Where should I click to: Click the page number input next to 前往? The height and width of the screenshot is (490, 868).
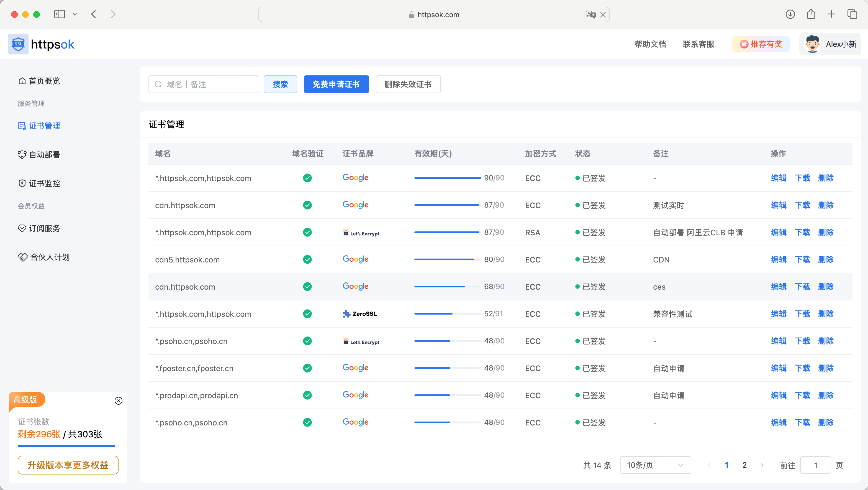coord(815,465)
